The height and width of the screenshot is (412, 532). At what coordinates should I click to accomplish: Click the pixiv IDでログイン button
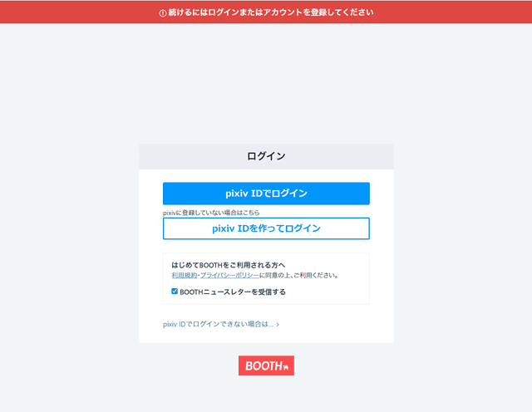tap(266, 194)
